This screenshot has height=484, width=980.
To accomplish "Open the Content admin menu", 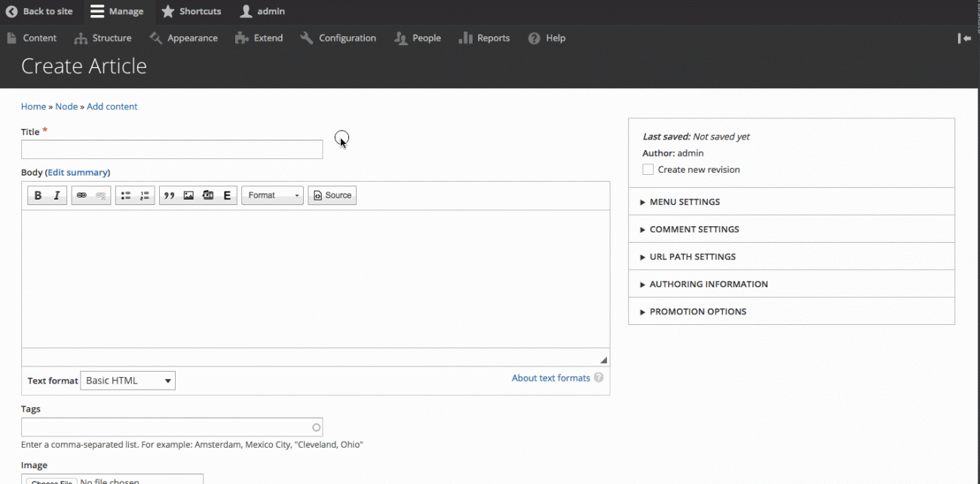I will [x=32, y=38].
